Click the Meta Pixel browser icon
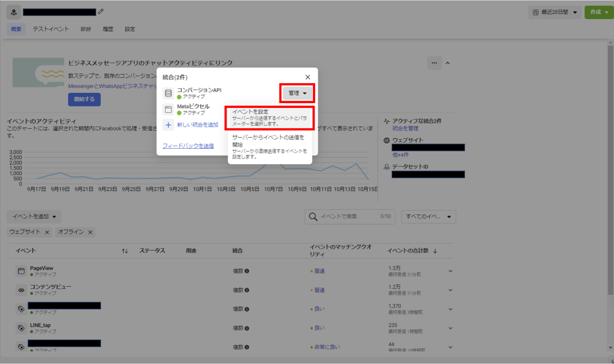This screenshot has height=364, width=614. click(x=168, y=109)
